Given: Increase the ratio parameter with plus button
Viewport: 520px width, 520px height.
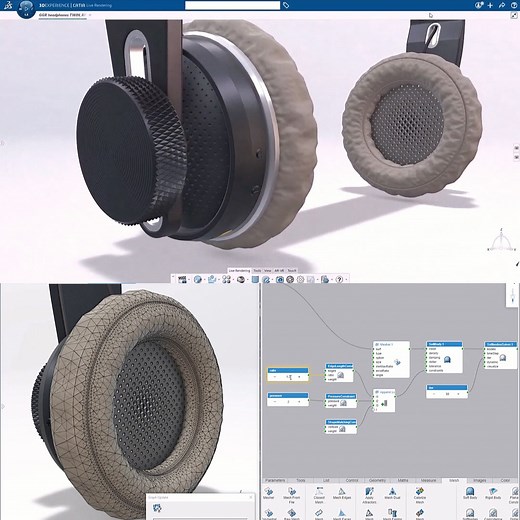Looking at the screenshot, I should click(x=299, y=377).
